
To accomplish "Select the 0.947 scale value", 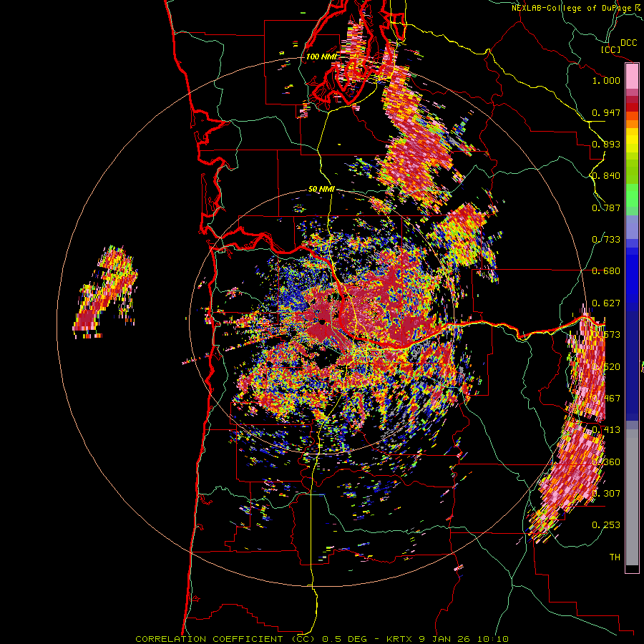I will (606, 112).
